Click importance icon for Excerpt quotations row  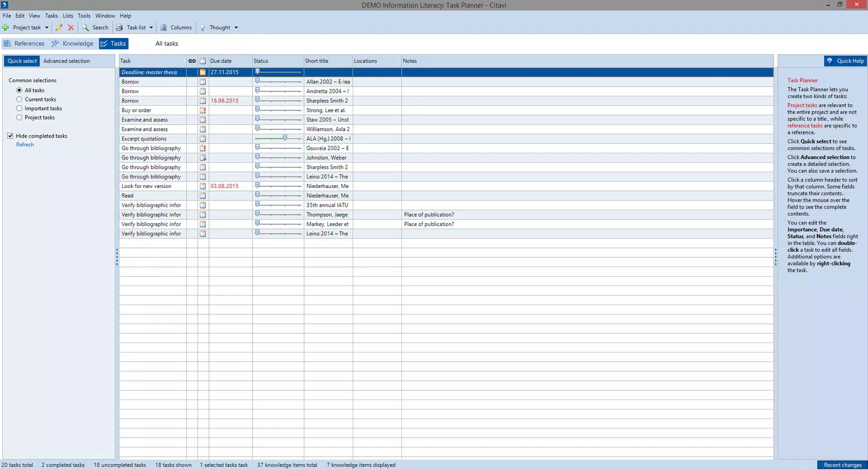(x=203, y=139)
